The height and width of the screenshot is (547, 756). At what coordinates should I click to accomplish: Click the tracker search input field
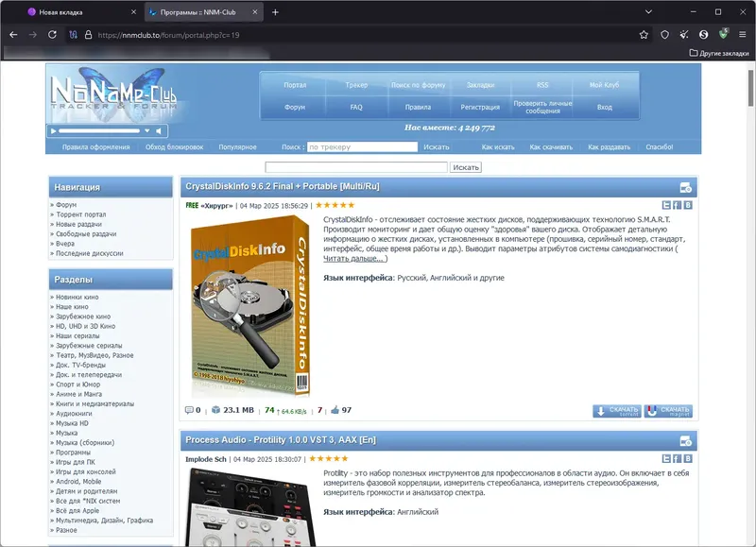tap(362, 147)
